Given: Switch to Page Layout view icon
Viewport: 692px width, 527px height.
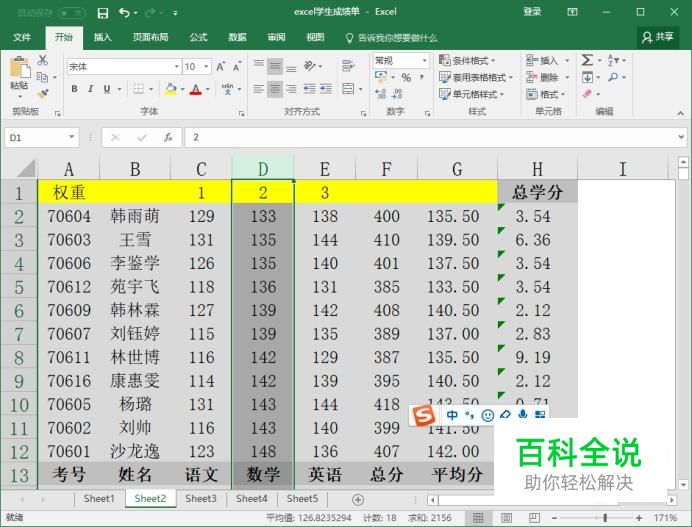Looking at the screenshot, I should pos(506,518).
